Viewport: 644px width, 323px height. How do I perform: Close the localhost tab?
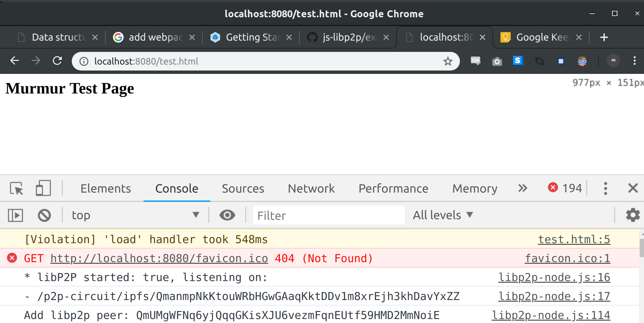483,37
